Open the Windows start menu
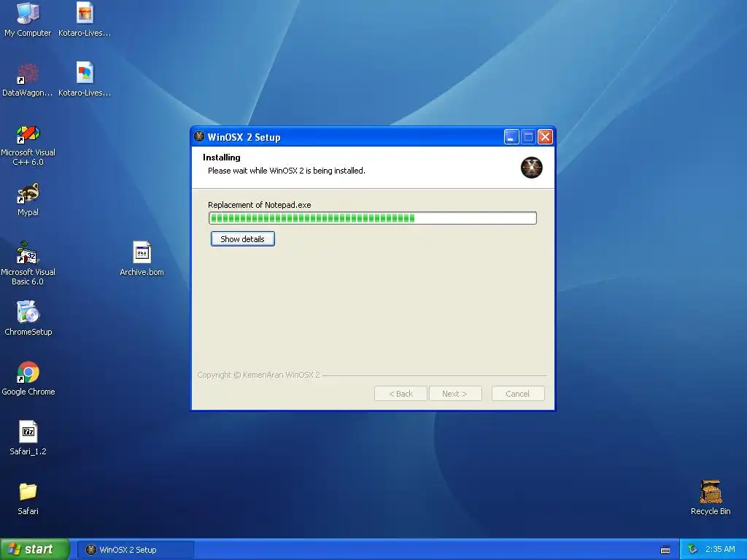This screenshot has height=560, width=747. tap(35, 549)
